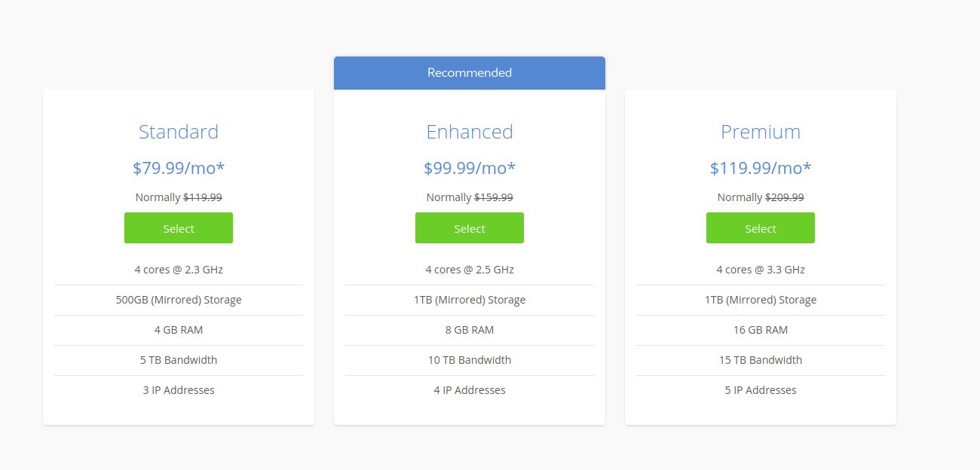Click the Premium plan title
Image resolution: width=980 pixels, height=470 pixels.
[760, 131]
